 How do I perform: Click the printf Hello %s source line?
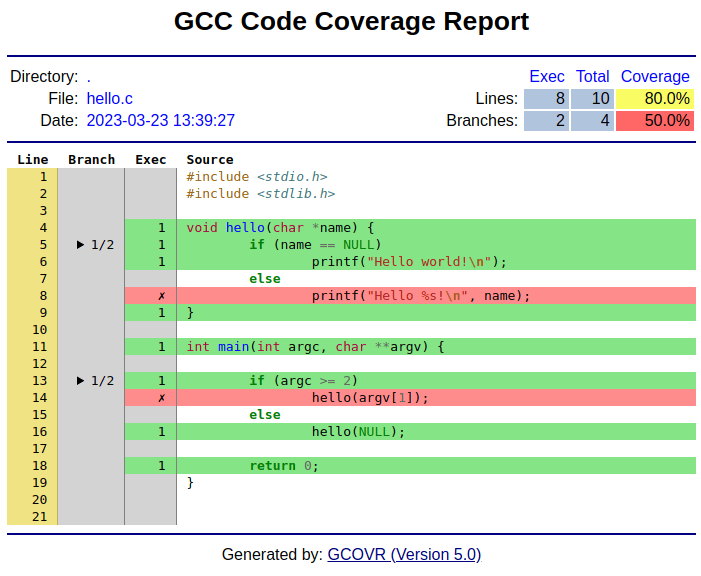[x=436, y=296]
